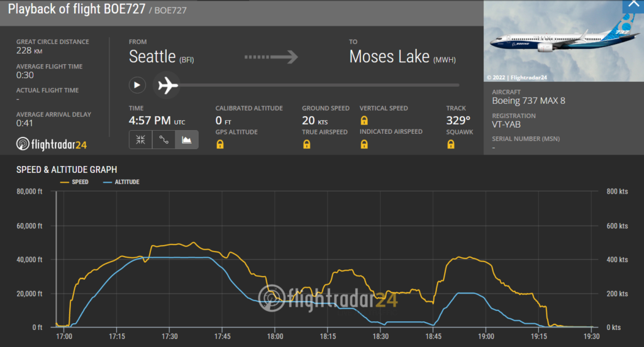644x347 pixels.
Task: Click the 40,000 ft altitude axis label
Action: point(29,260)
